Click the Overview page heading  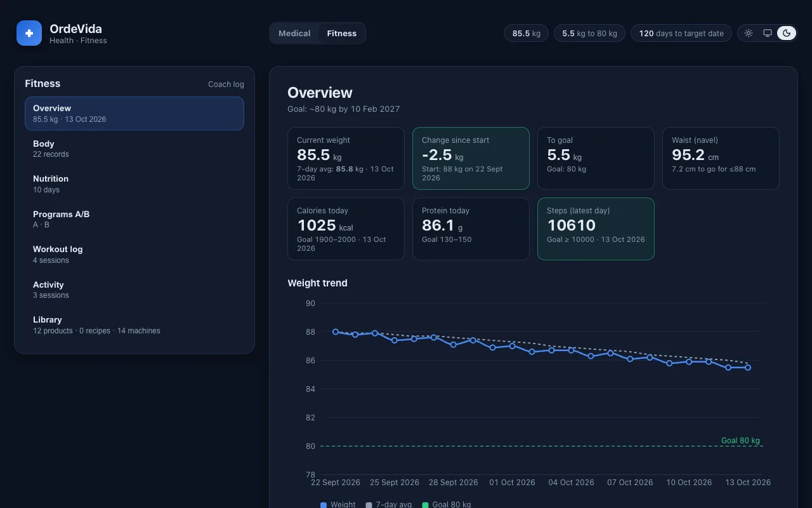tap(320, 93)
